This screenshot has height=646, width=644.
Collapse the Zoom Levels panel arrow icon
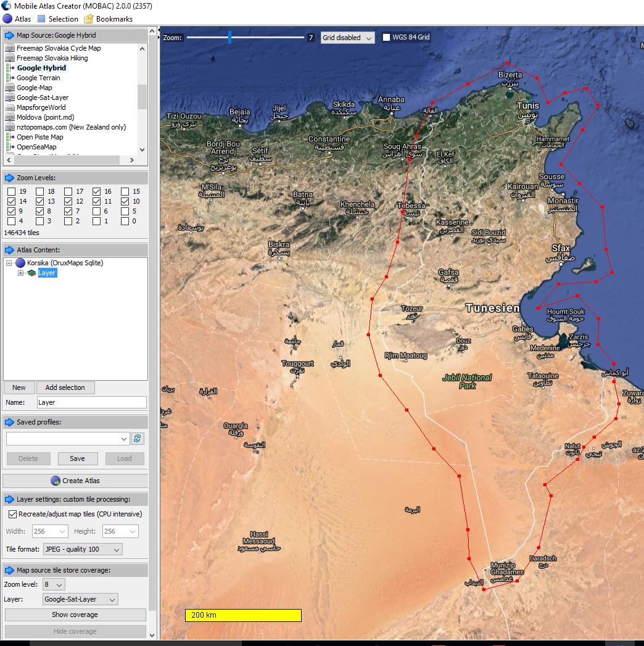(9, 178)
